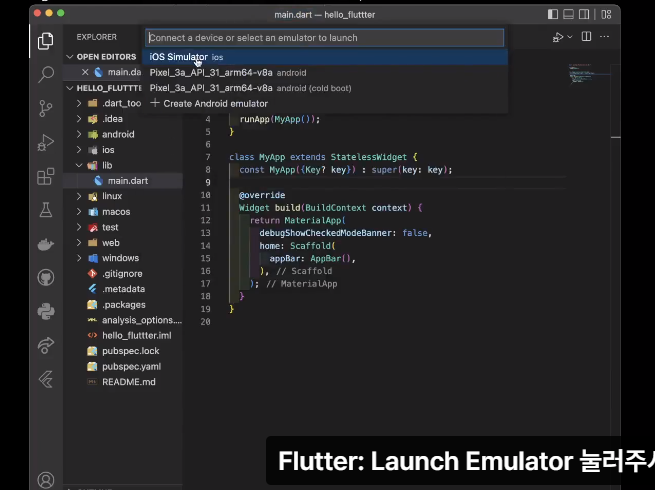Open the Extensions view
The image size is (655, 490).
tap(46, 176)
